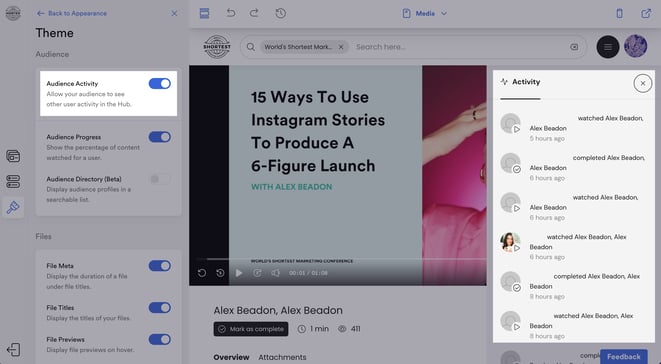Image resolution: width=661 pixels, height=364 pixels.
Task: Toggle File Previews switch
Action: [x=160, y=339]
